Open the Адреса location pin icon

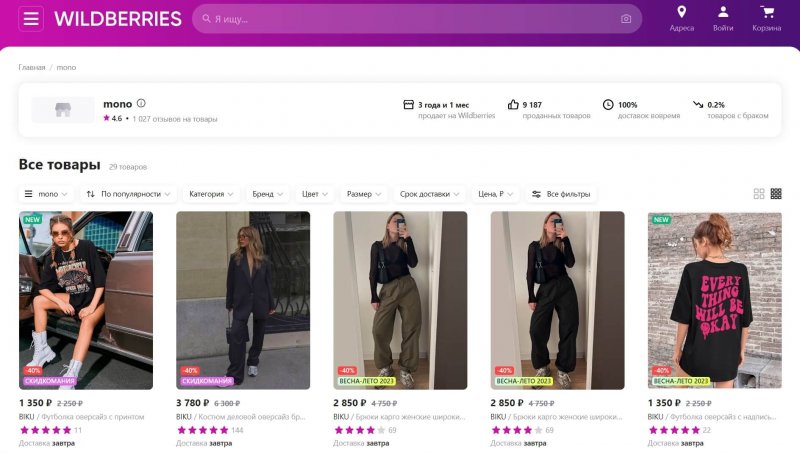point(682,13)
